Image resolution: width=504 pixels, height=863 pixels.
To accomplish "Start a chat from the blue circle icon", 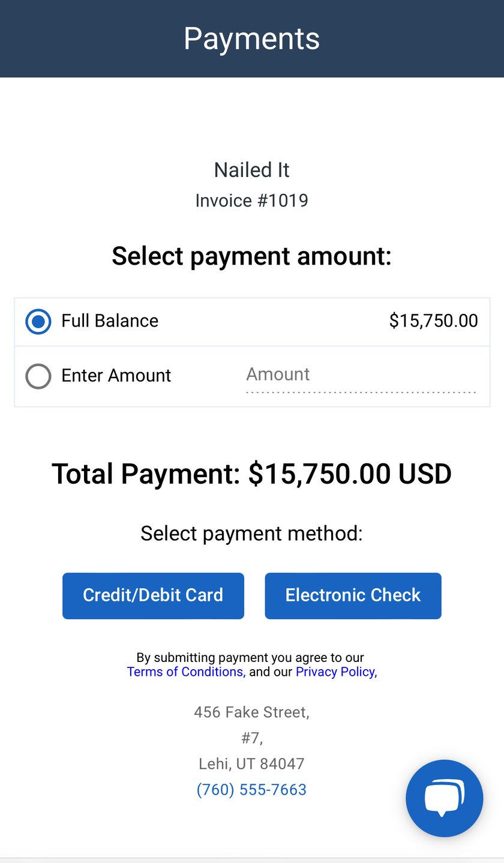I will pyautogui.click(x=444, y=798).
